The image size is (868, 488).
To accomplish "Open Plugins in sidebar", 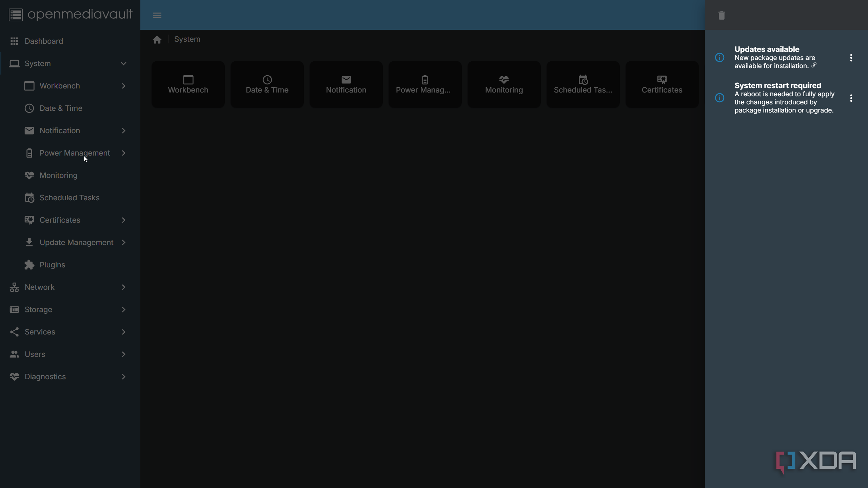I will (x=70, y=265).
